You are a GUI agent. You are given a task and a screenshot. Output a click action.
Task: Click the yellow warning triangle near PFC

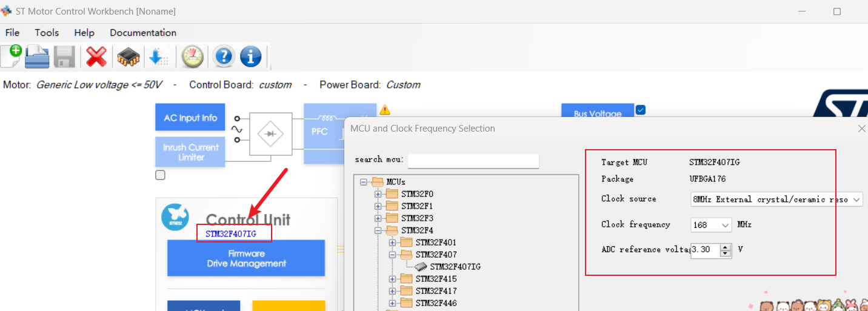click(x=385, y=110)
